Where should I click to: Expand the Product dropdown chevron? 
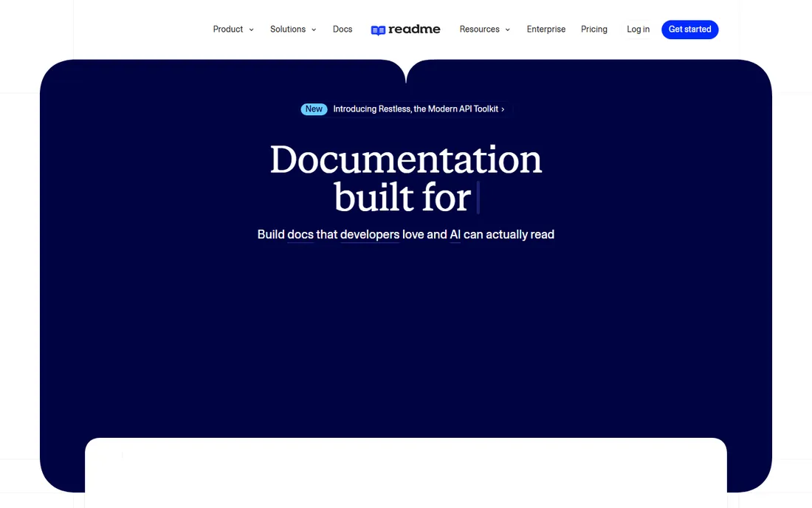pos(251,30)
